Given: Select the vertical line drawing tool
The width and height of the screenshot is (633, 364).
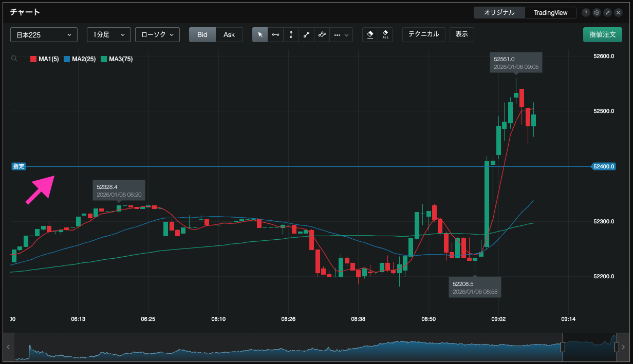Looking at the screenshot, I should pos(291,34).
